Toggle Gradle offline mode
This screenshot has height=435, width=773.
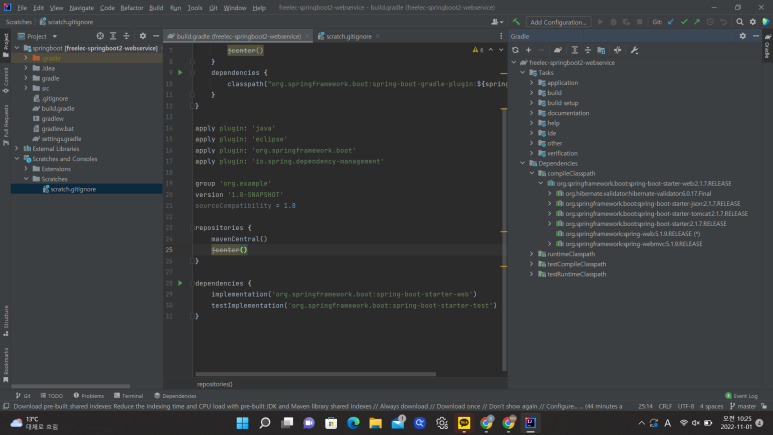(617, 50)
